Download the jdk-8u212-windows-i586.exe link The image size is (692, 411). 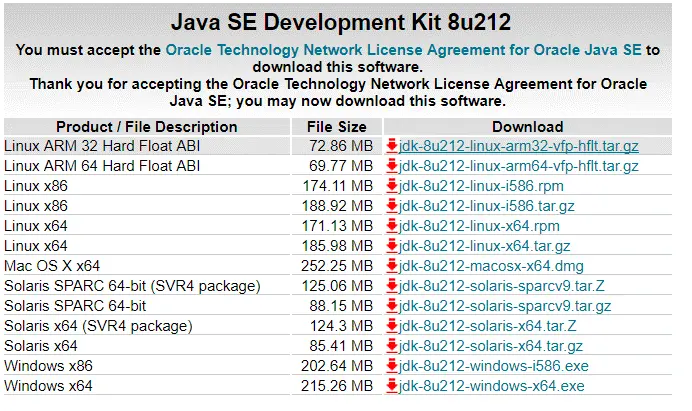click(493, 366)
